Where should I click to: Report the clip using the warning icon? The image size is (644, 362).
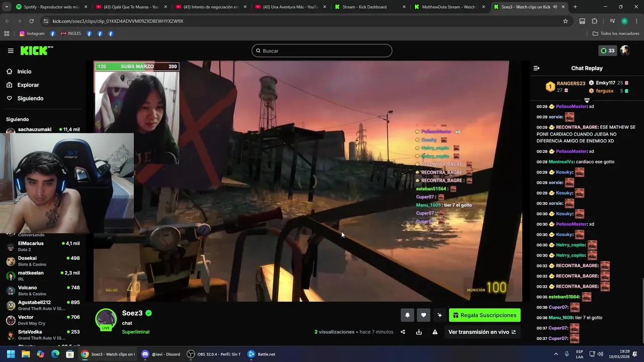click(x=435, y=332)
